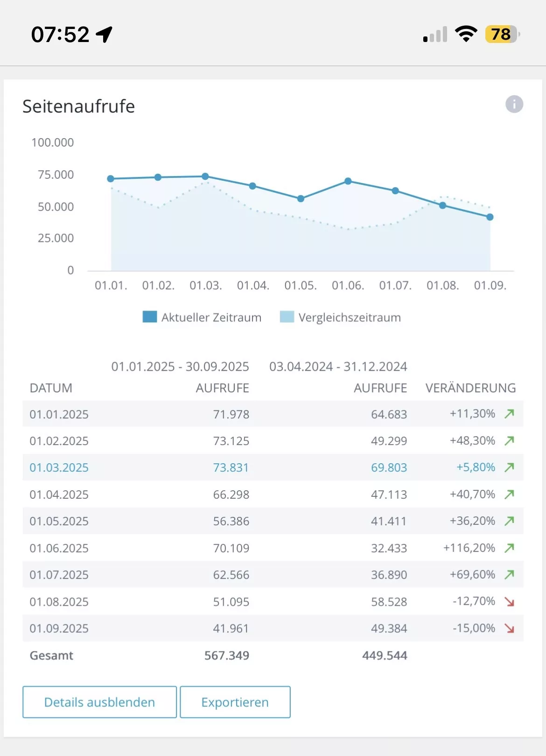The width and height of the screenshot is (546, 756).
Task: Click the green trend arrow next to +116,20%
Action: pyautogui.click(x=509, y=548)
